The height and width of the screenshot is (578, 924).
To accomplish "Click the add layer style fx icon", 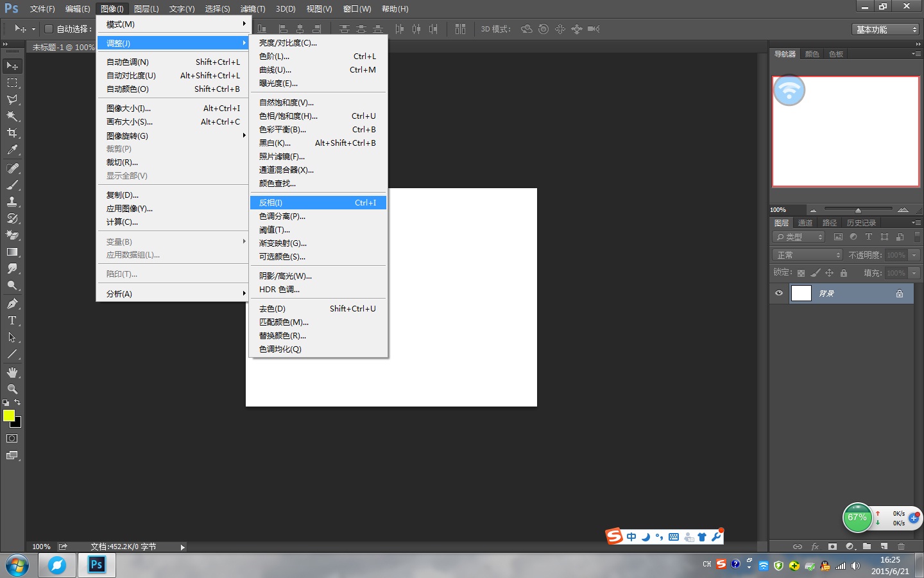I will pos(815,547).
